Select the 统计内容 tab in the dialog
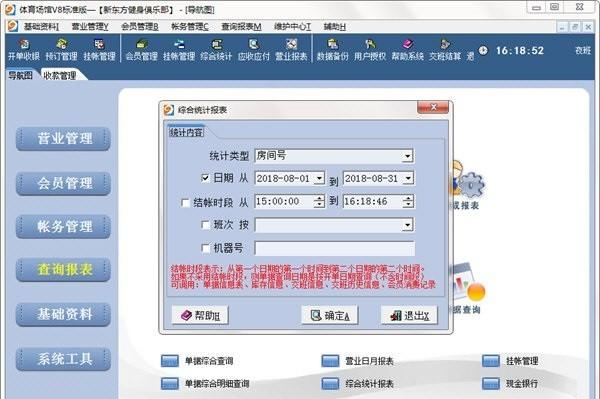This screenshot has height=399, width=600. click(x=186, y=132)
